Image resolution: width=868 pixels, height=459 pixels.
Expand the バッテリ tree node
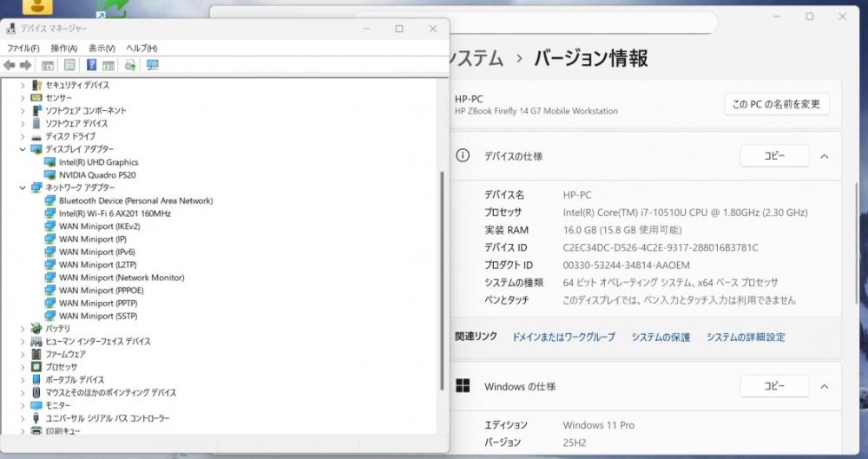(x=23, y=328)
